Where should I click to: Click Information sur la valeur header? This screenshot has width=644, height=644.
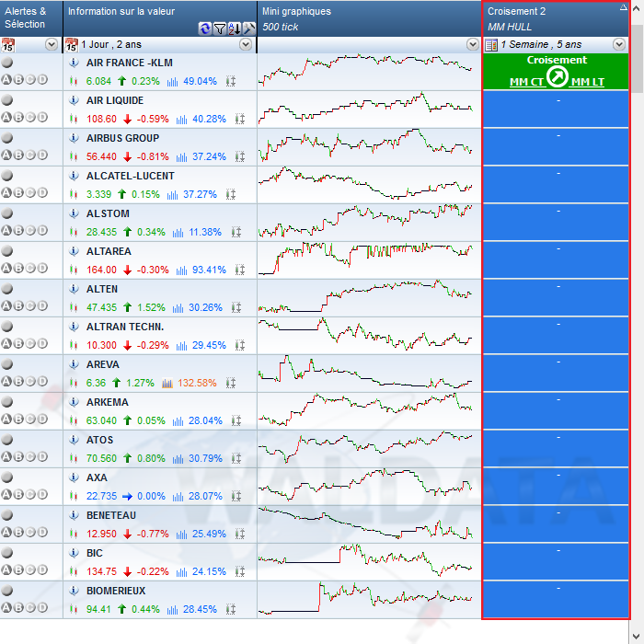click(160, 18)
